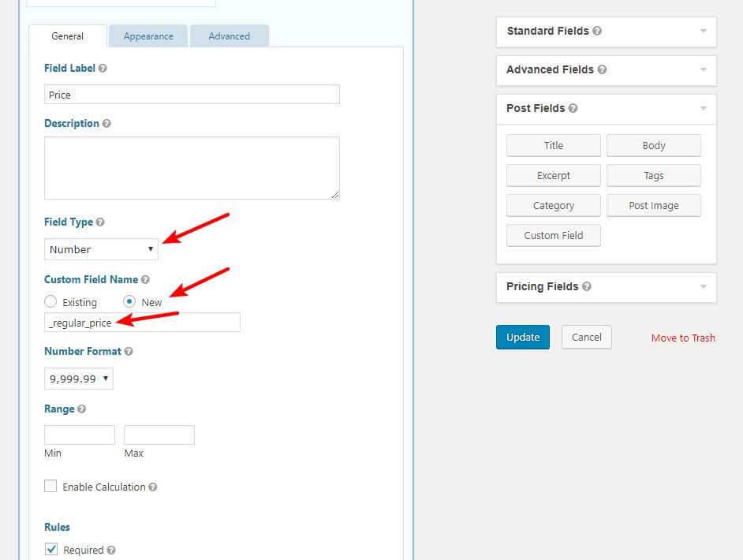
Task: Uncheck the Required rule checkbox
Action: click(50, 550)
